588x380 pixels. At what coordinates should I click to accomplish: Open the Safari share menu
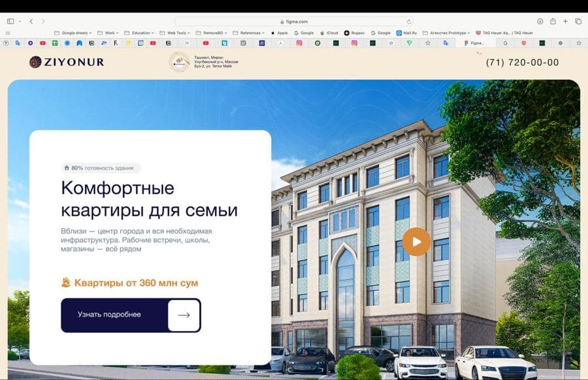[x=553, y=22]
